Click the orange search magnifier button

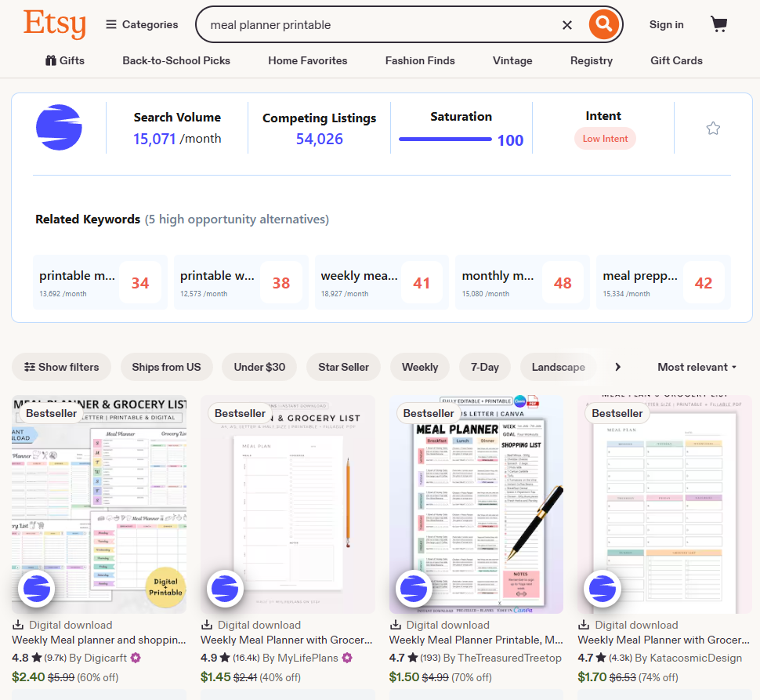click(603, 24)
